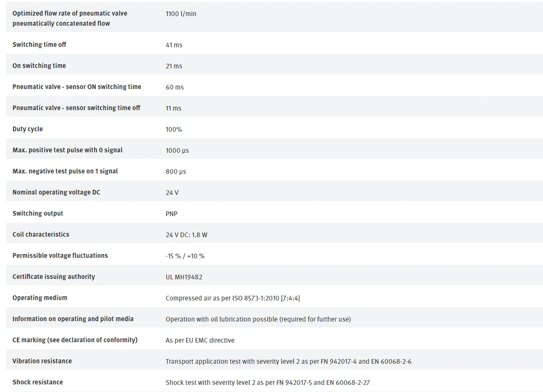Click the oil lubrication possible text
This screenshot has width=543, height=392.
[x=258, y=319]
